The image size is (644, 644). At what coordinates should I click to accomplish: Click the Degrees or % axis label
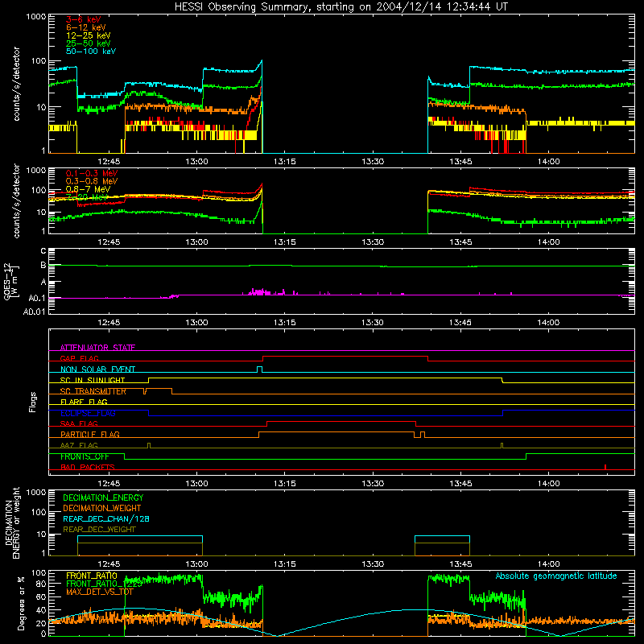21,603
